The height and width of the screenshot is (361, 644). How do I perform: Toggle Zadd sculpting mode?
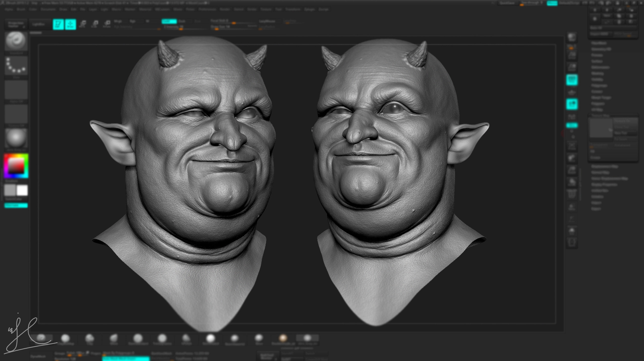tap(169, 21)
